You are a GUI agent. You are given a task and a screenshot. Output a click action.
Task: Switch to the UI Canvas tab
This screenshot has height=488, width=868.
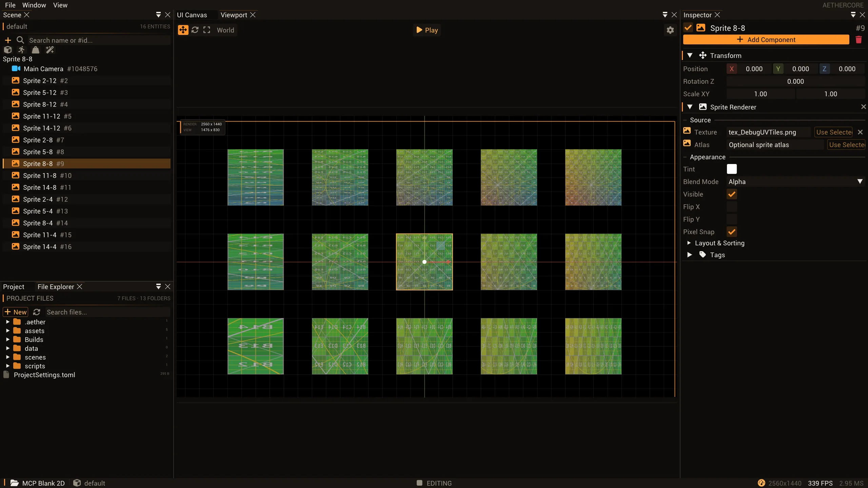(x=192, y=15)
